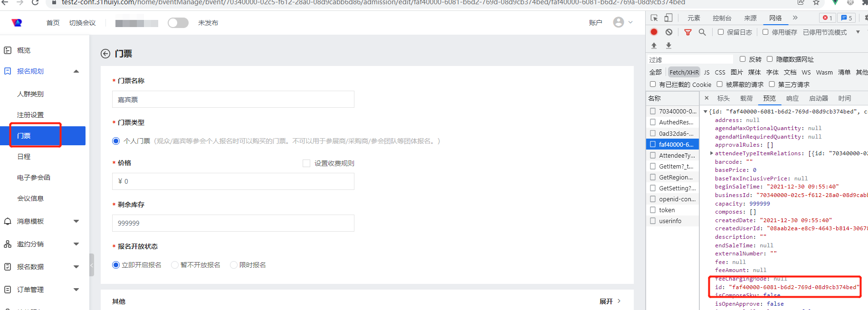Open the account avatar menu
The height and width of the screenshot is (310, 868).
(x=619, y=22)
